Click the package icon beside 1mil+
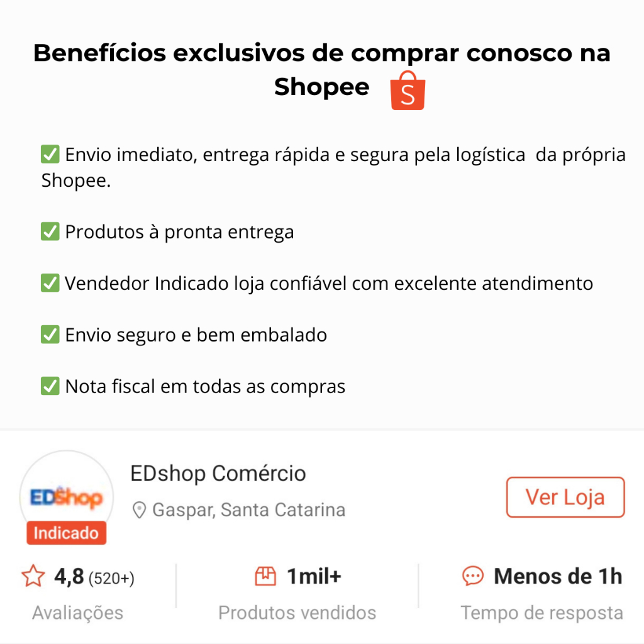644x644 pixels. [265, 576]
